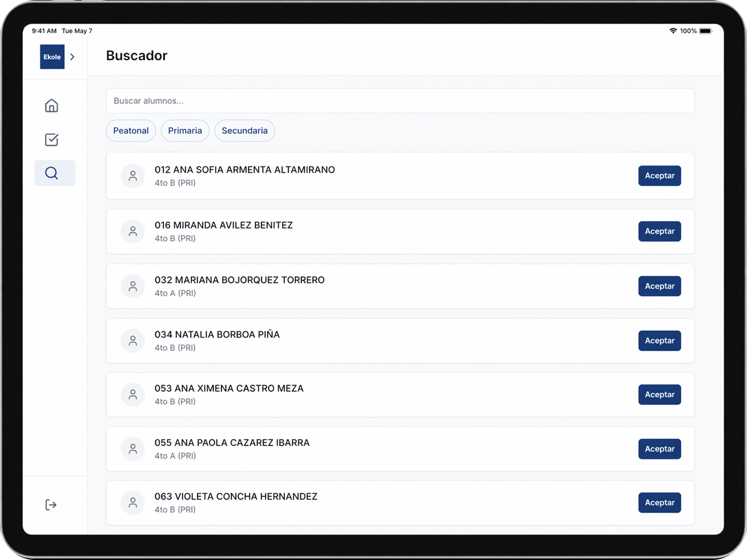Open the Home icon in sidebar
747x560 pixels.
point(51,105)
